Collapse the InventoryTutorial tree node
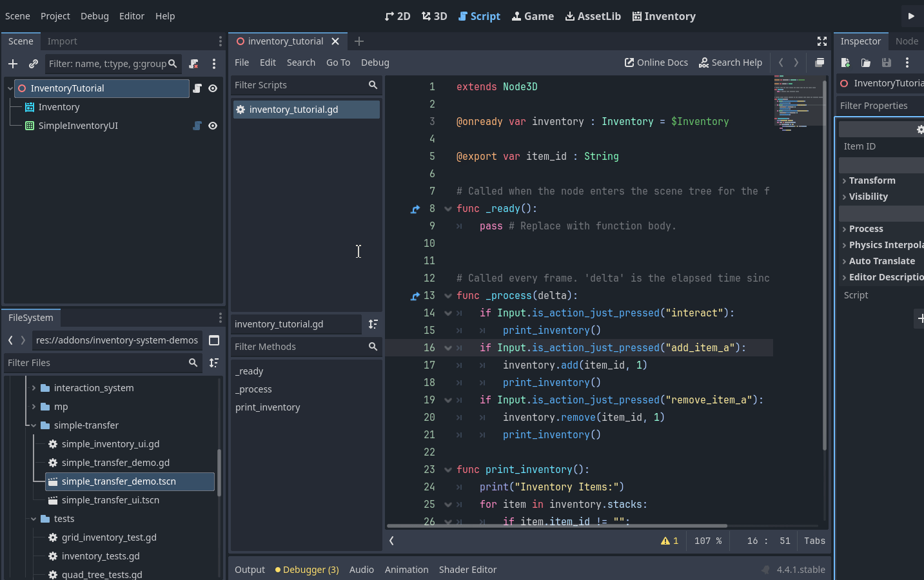Viewport: 924px width, 580px height. point(10,88)
